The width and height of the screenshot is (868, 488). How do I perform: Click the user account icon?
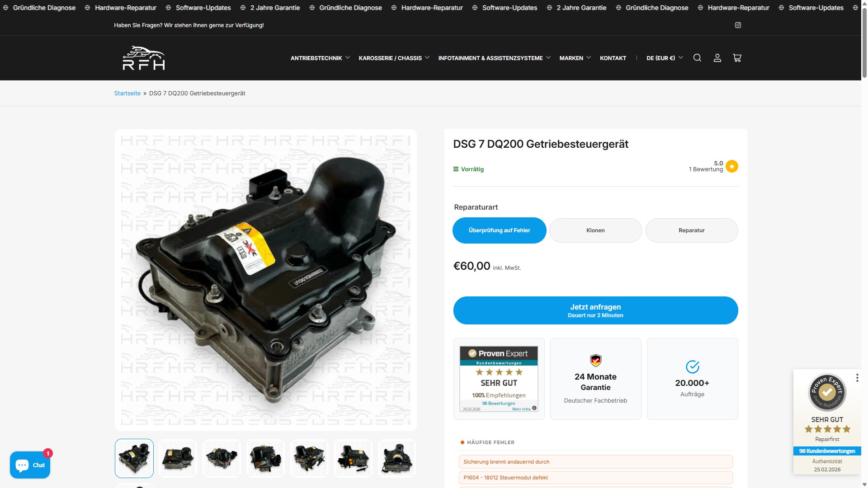point(717,58)
